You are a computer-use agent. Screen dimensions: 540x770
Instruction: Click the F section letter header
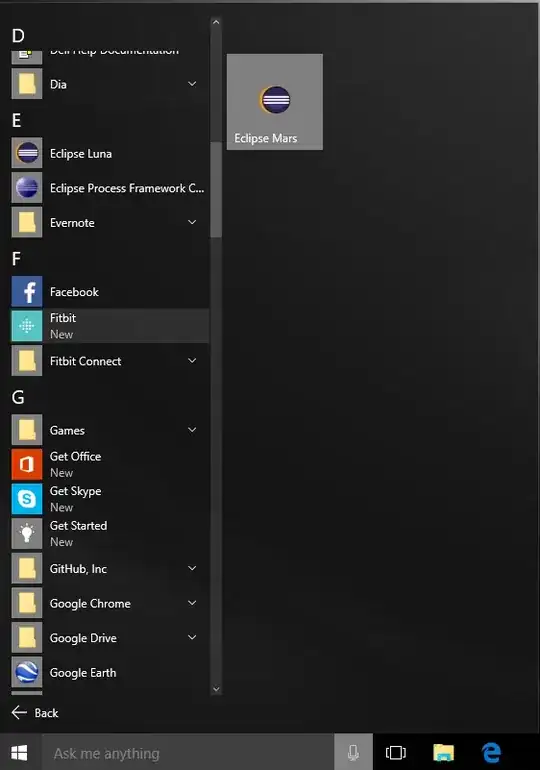coord(16,259)
